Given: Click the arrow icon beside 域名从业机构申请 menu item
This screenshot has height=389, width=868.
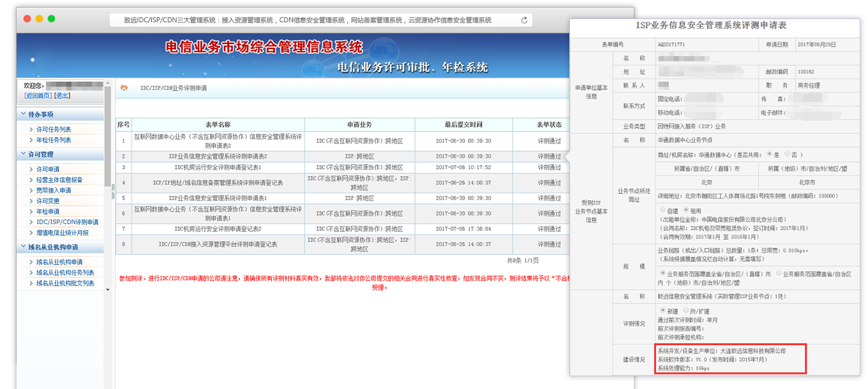Looking at the screenshot, I should [x=31, y=262].
